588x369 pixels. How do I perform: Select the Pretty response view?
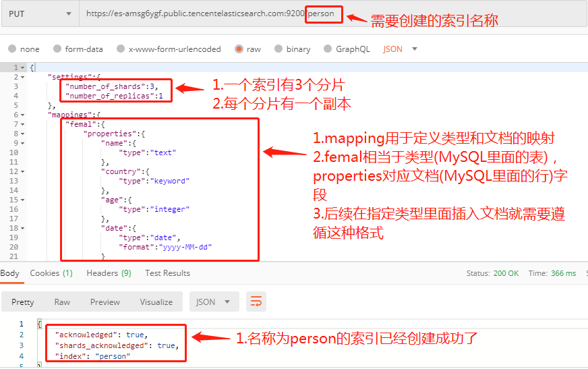(22, 302)
